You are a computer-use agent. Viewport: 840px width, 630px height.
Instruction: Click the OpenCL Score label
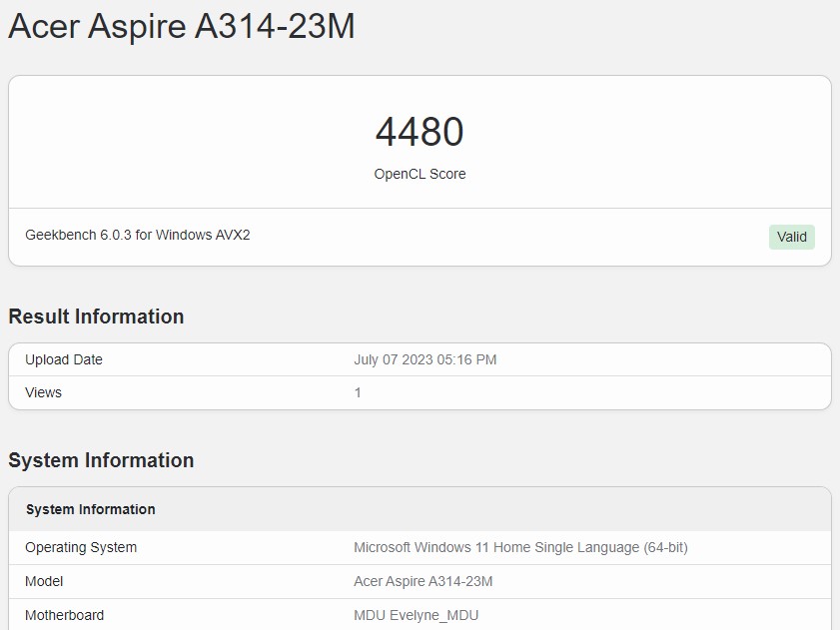coord(420,174)
